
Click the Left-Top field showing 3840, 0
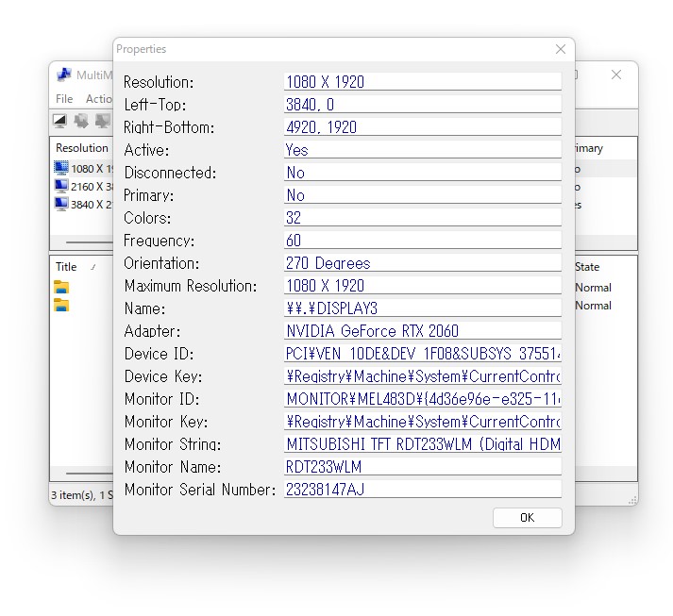pyautogui.click(x=422, y=105)
